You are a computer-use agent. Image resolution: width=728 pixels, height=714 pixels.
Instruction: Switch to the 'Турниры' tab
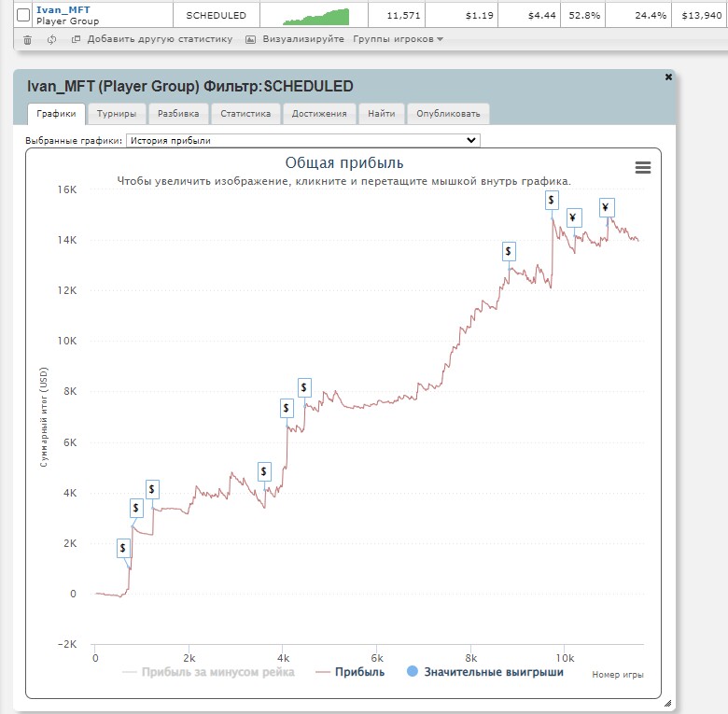tap(117, 114)
